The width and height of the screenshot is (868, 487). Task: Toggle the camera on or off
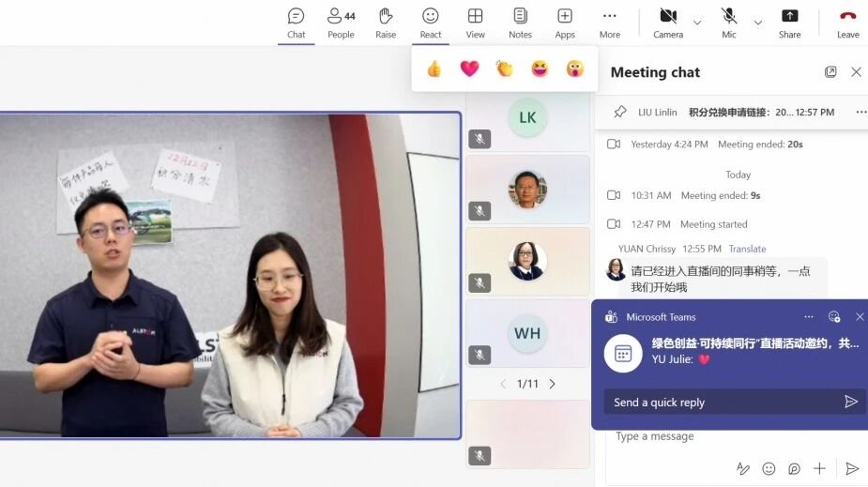[x=668, y=23]
